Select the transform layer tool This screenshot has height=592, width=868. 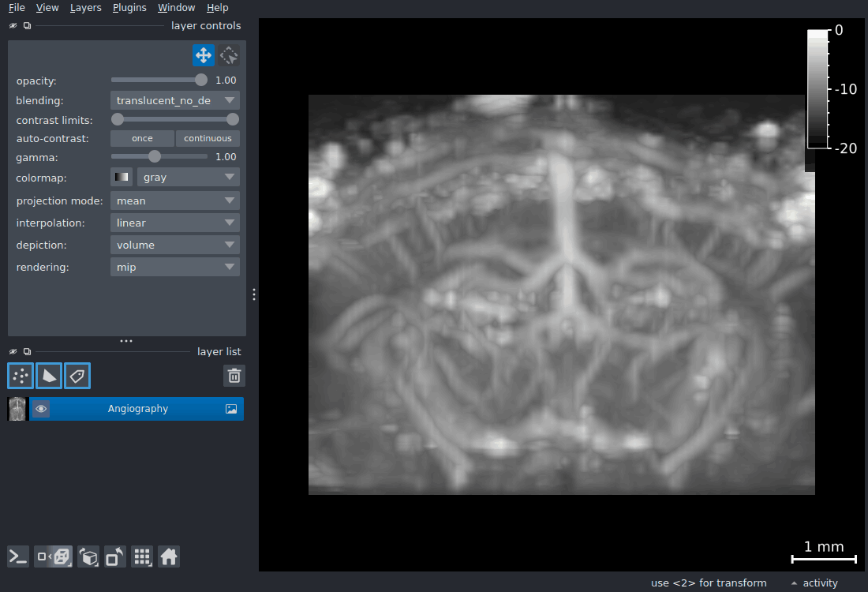pyautogui.click(x=229, y=55)
